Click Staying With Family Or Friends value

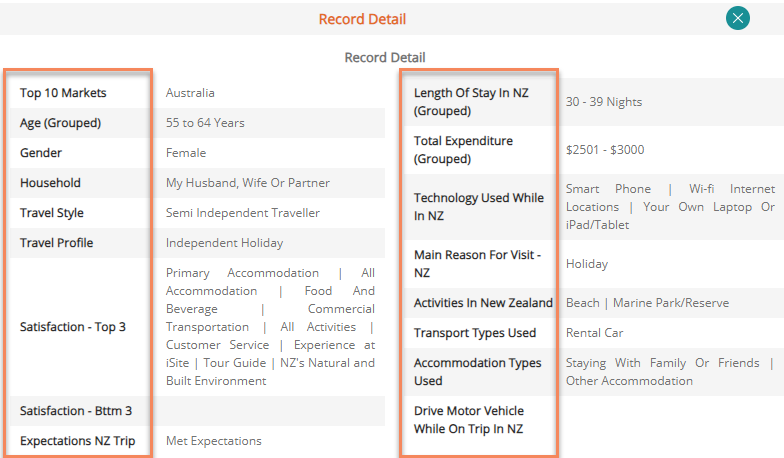point(670,372)
